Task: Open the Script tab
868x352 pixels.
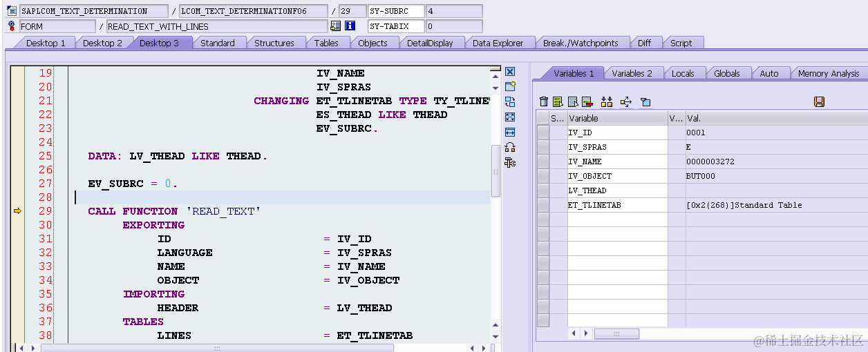Action: (681, 43)
